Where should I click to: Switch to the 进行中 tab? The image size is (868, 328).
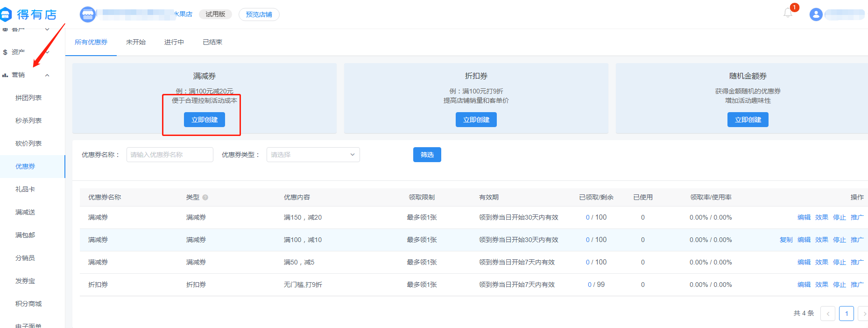click(x=174, y=42)
